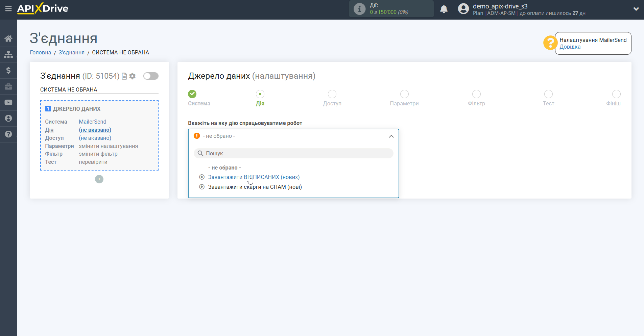This screenshot has width=644, height=336.
Task: Click змінити налаштування link
Action: click(x=109, y=146)
